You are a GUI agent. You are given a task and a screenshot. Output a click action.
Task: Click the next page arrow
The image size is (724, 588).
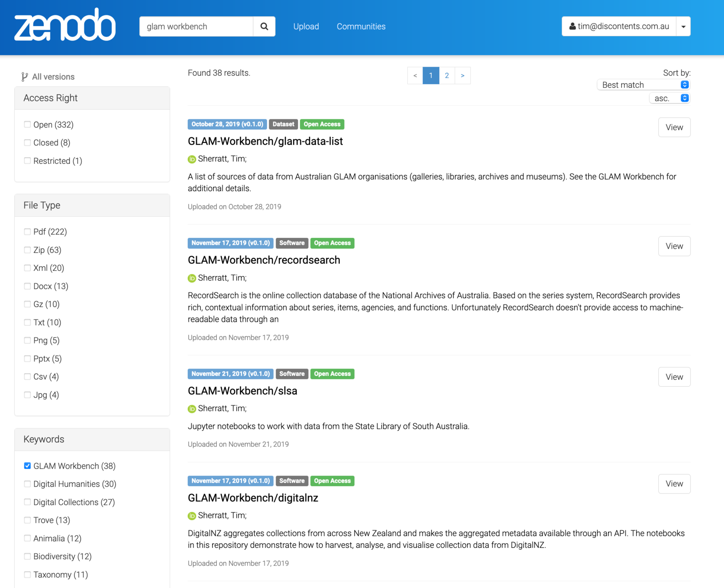click(463, 76)
